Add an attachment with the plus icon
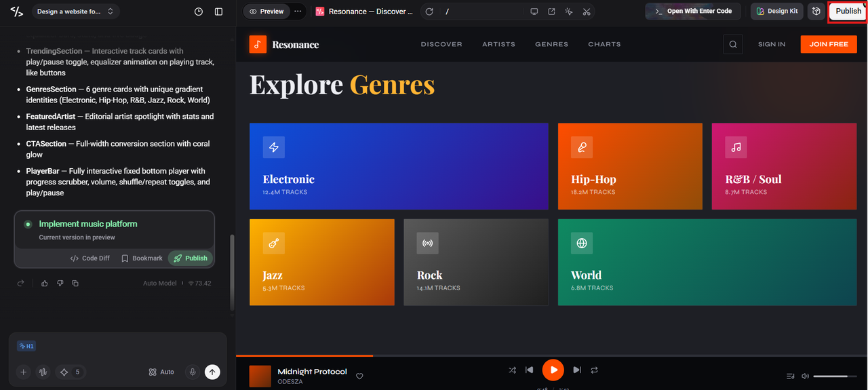 click(24, 372)
